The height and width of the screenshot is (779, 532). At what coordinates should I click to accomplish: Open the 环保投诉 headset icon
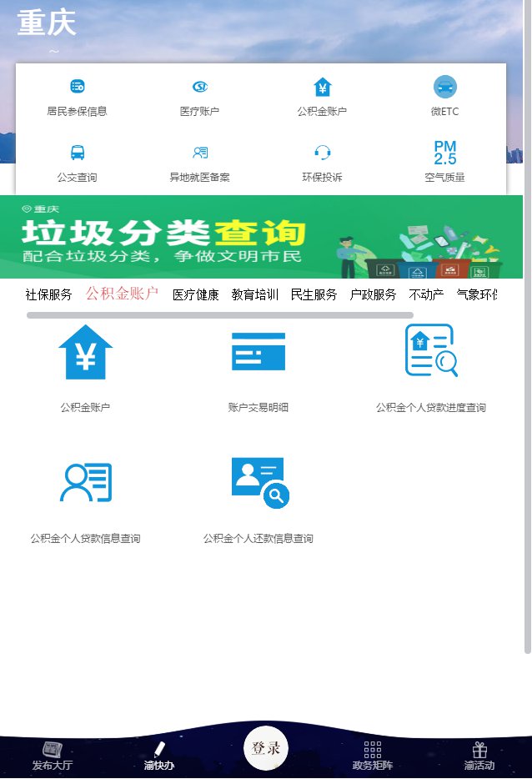coord(323,153)
